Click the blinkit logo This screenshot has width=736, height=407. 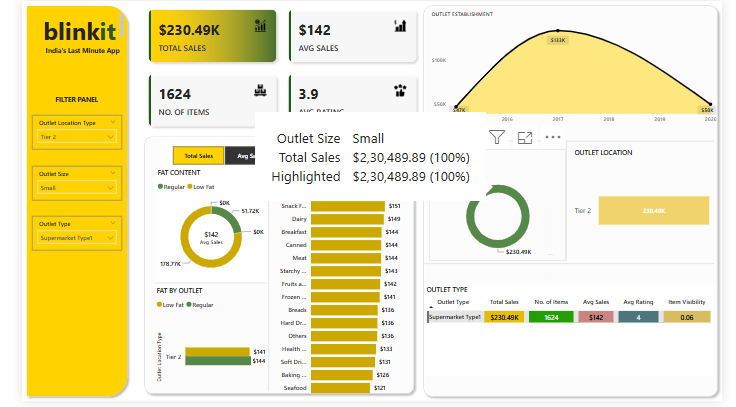point(80,32)
